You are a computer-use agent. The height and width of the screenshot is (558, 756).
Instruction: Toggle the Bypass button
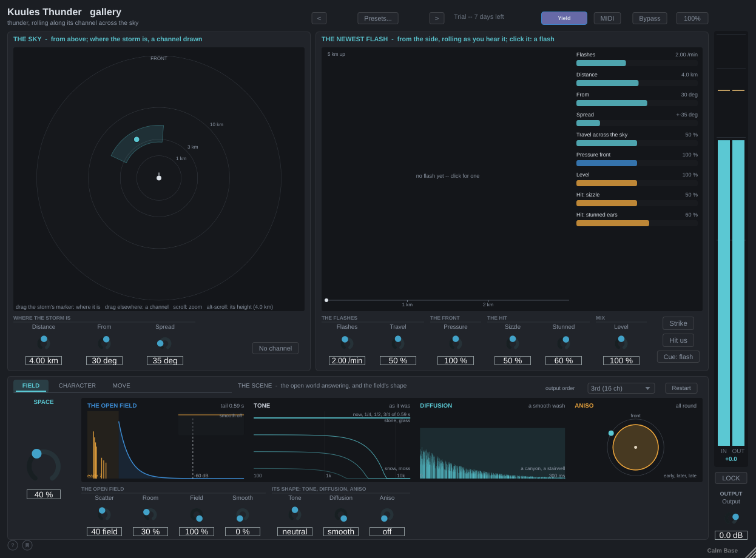(650, 18)
